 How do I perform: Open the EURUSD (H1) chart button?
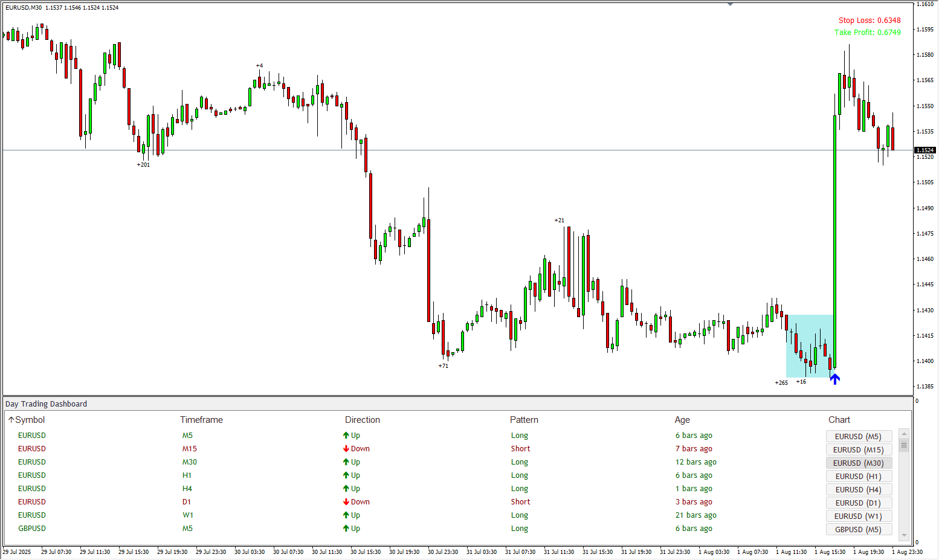pyautogui.click(x=858, y=476)
